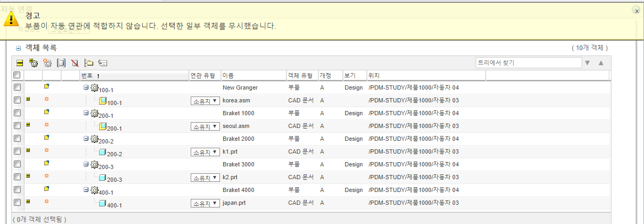Click the yellow select-rows toolbar icon
Viewport: 644px width, 224px height.
point(20,63)
